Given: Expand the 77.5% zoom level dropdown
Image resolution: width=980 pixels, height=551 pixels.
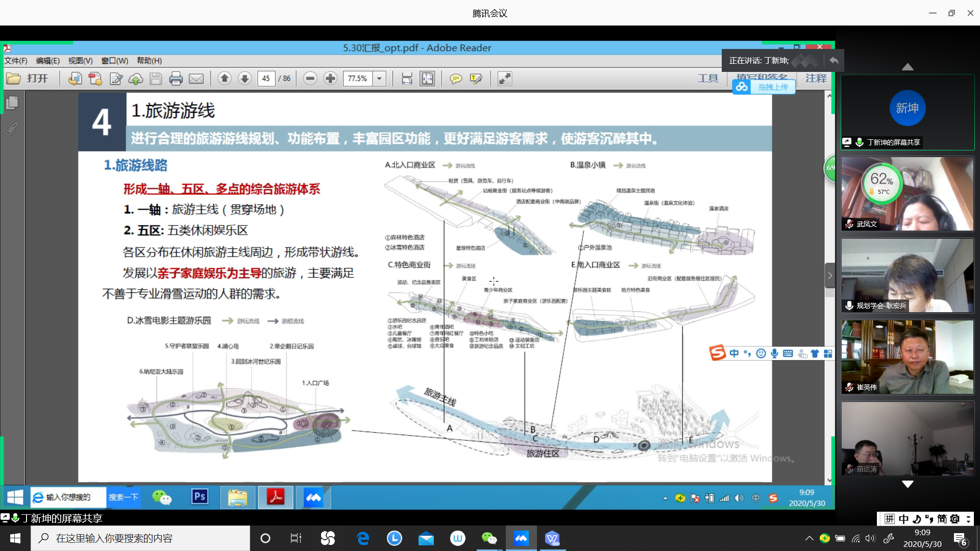Looking at the screenshot, I should click(379, 79).
